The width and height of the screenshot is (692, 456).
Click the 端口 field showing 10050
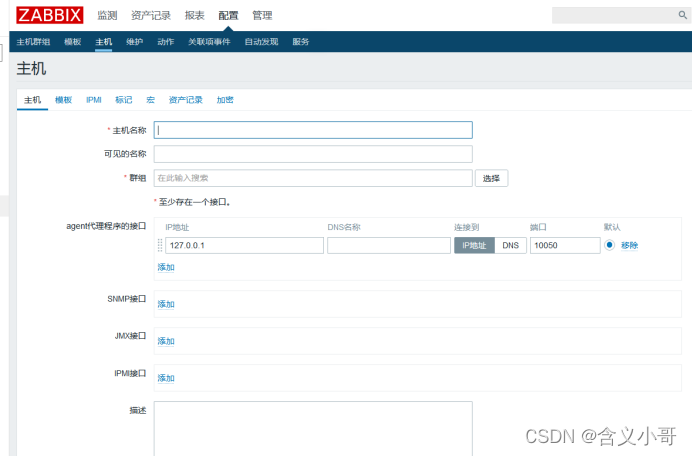click(565, 245)
